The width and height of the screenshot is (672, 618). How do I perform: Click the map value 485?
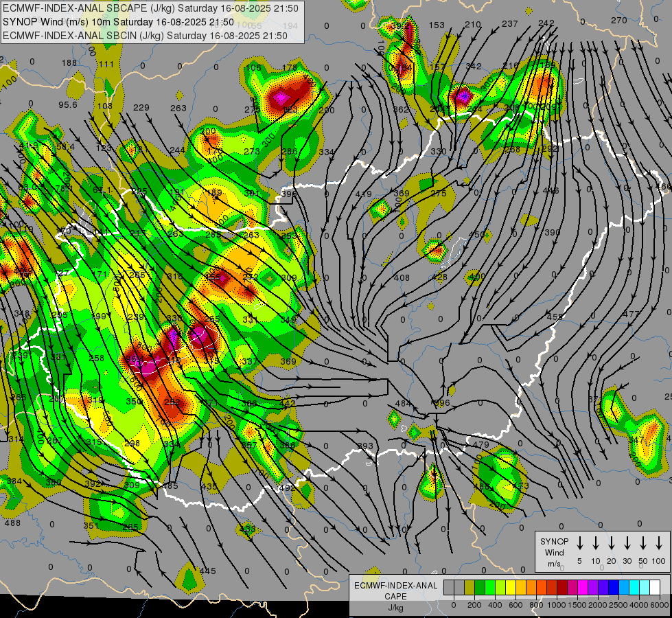(170, 485)
